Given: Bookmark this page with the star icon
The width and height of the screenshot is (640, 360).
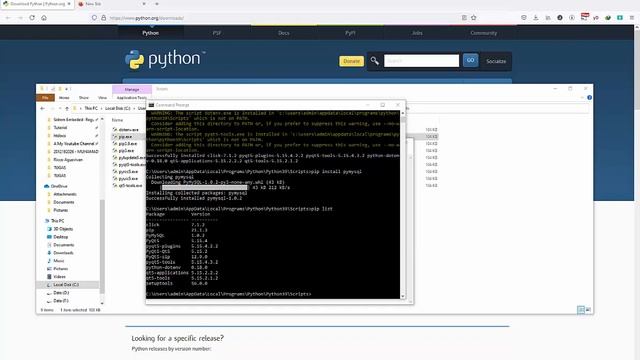Looking at the screenshot, I should click(x=473, y=18).
